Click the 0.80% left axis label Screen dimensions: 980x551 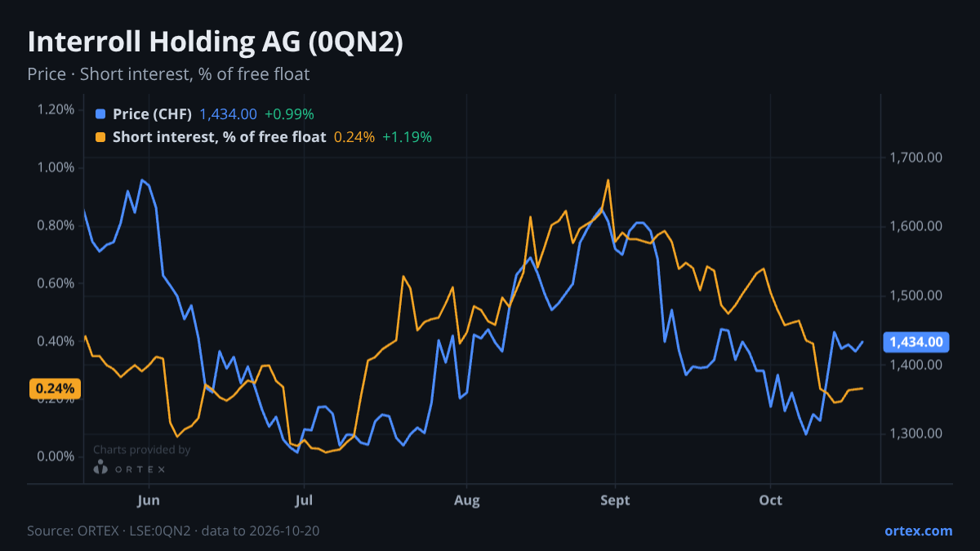(x=56, y=225)
